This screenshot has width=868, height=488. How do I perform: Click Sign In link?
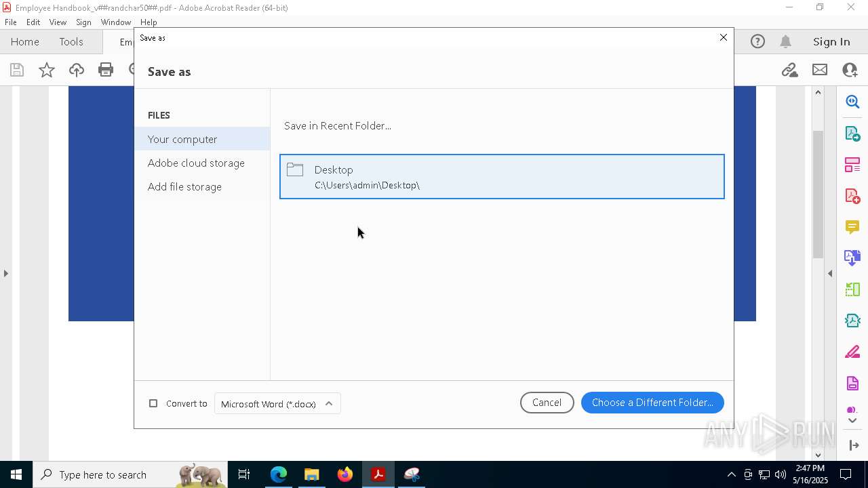[x=831, y=42]
